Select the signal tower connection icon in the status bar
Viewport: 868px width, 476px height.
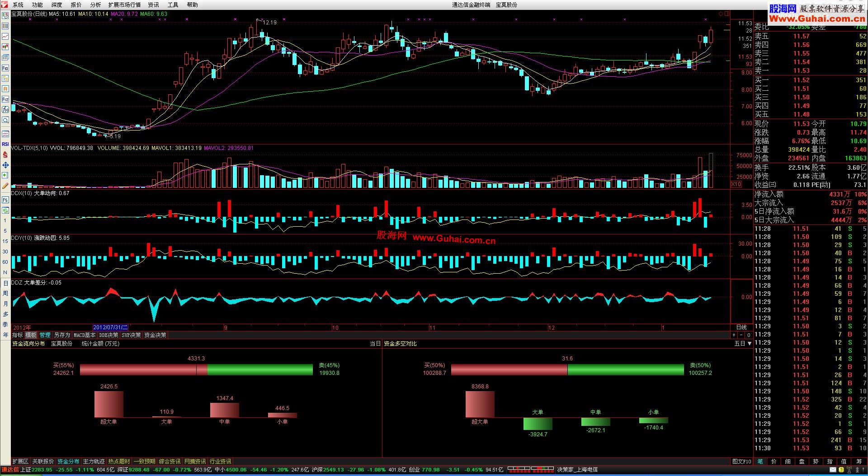[850, 470]
